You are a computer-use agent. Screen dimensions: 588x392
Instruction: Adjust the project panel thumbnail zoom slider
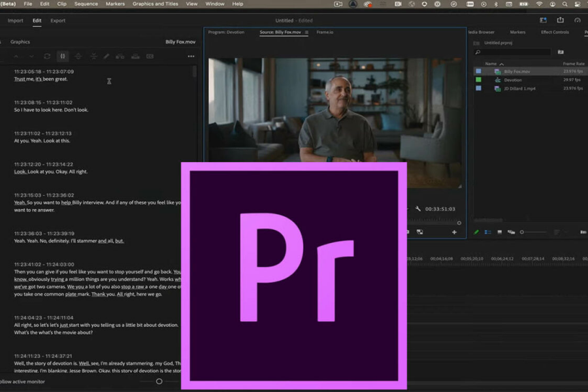tap(521, 232)
